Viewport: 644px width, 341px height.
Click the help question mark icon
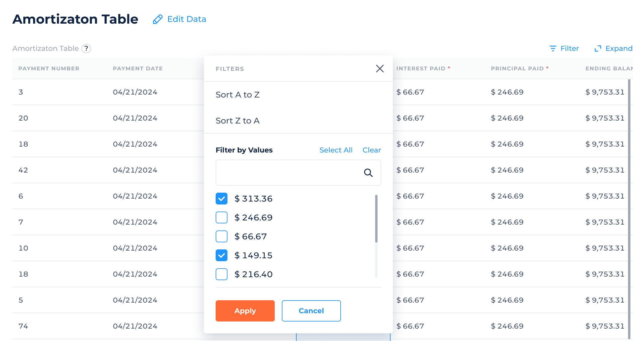tap(86, 48)
